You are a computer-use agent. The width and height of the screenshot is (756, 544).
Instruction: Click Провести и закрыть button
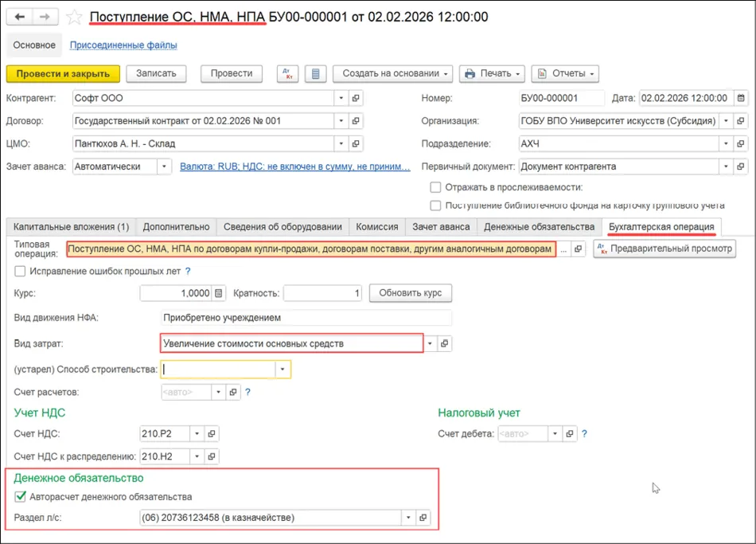(63, 74)
